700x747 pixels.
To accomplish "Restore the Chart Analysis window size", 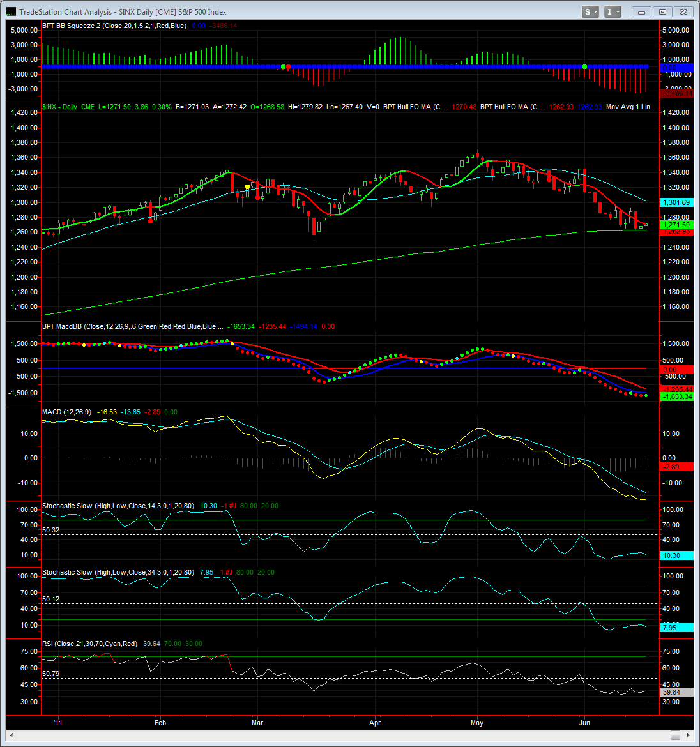I will (x=662, y=12).
